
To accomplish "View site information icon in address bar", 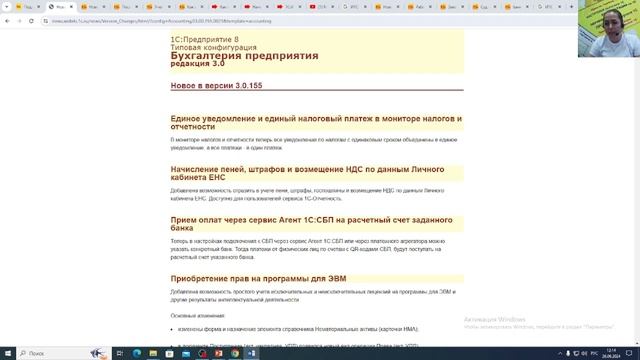I will pyautogui.click(x=46, y=21).
